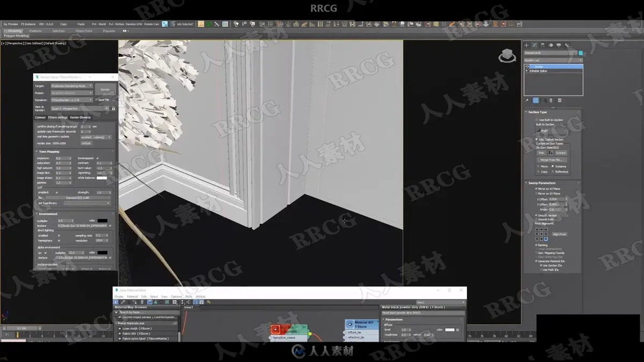Viewport: 644px width, 362px height.
Task: Open the Object Paint ribbon tab
Action: coord(84,31)
